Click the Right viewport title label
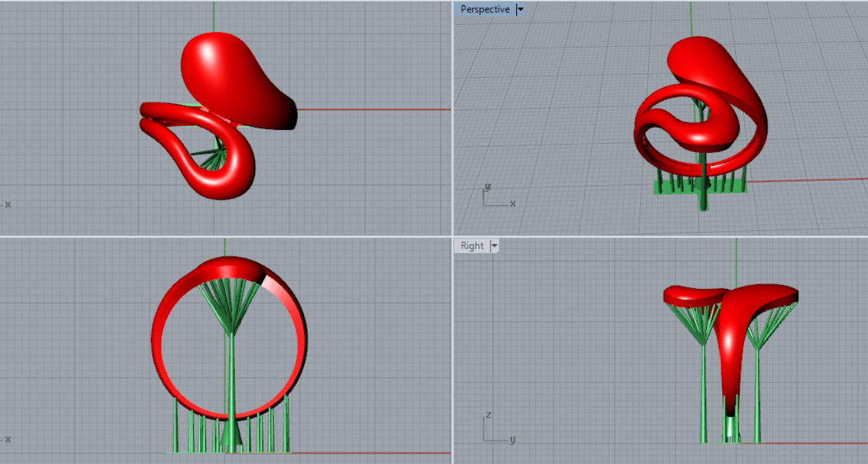The height and width of the screenshot is (464, 868). pyautogui.click(x=472, y=246)
